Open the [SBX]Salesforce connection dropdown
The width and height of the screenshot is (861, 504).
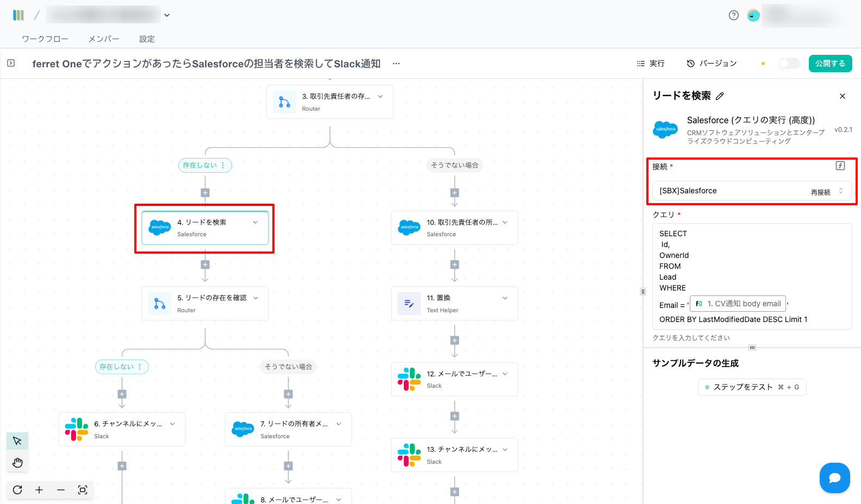click(752, 191)
